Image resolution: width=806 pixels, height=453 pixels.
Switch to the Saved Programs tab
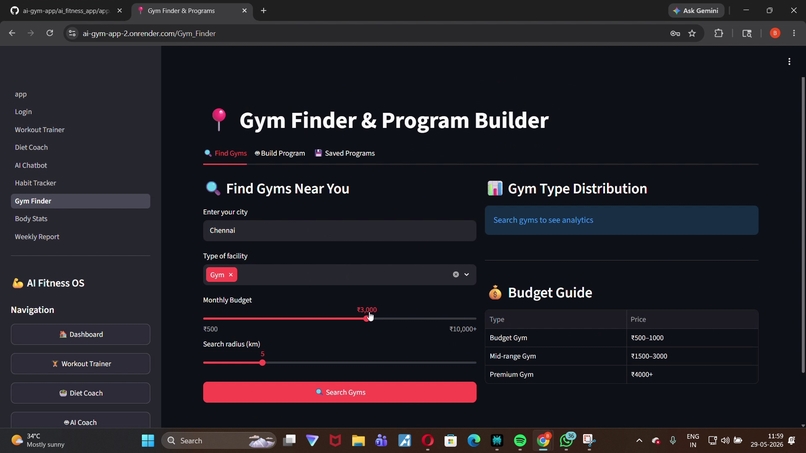click(x=344, y=153)
